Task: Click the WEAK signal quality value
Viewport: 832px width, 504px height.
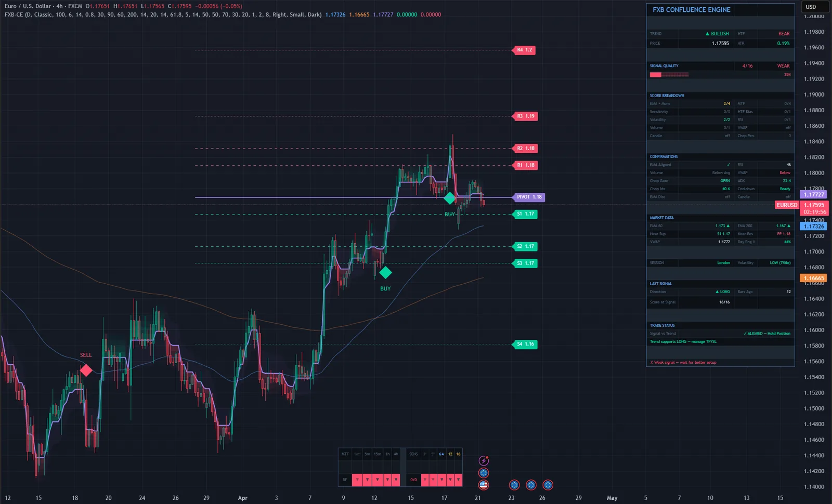Action: (x=783, y=66)
